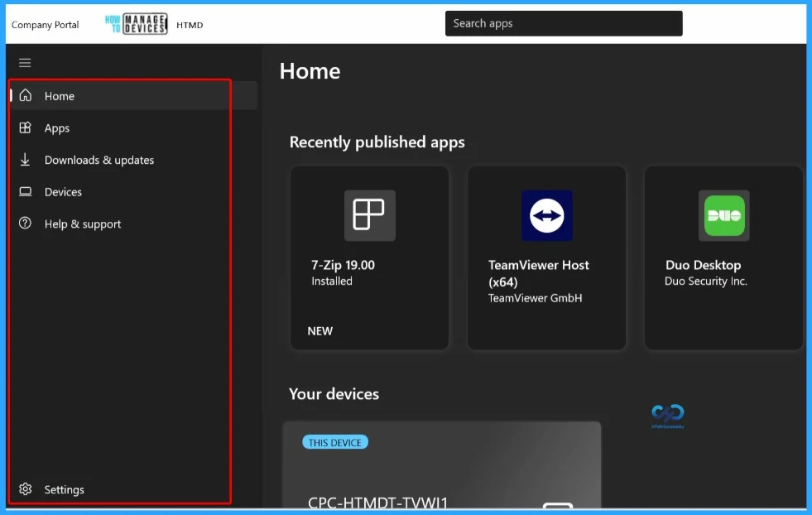Image resolution: width=812 pixels, height=515 pixels.
Task: Click the Duo Security Inc. publisher text
Action: point(706,281)
